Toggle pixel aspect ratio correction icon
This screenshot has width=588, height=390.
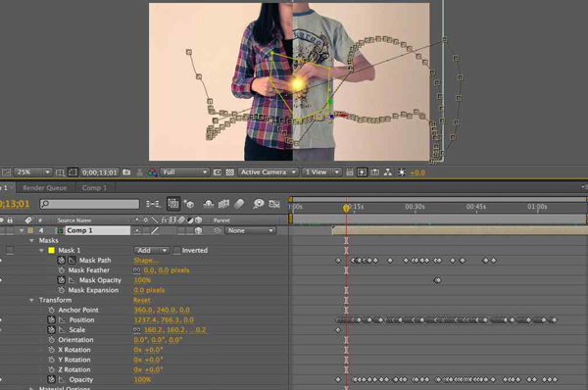[x=350, y=172]
